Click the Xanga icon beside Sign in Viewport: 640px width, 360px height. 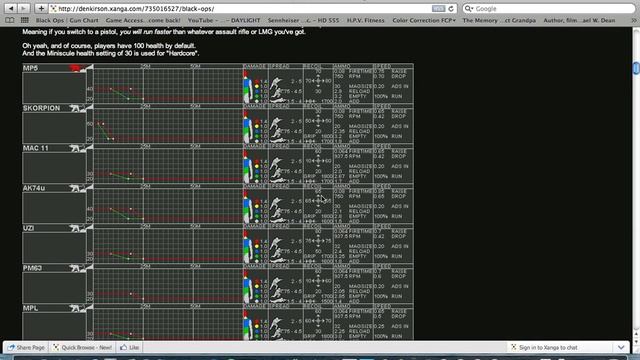513,347
